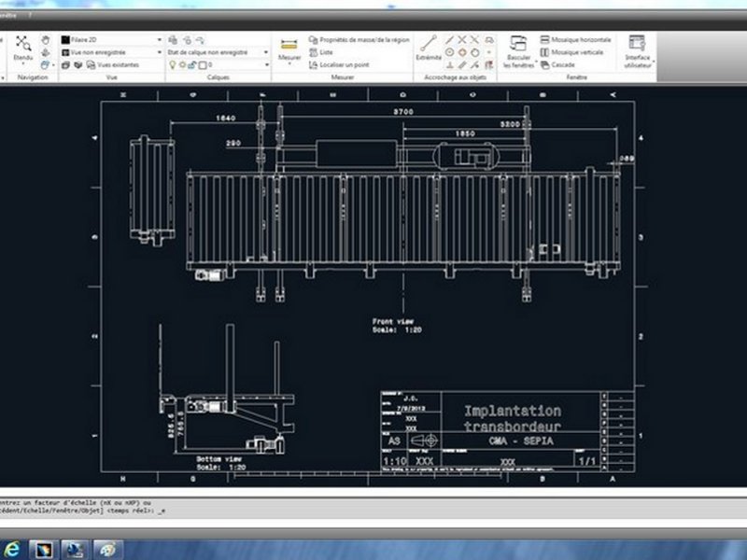The image size is (747, 560).
Task: Toggle the layer lightbulb on/off icon
Action: pyautogui.click(x=173, y=65)
